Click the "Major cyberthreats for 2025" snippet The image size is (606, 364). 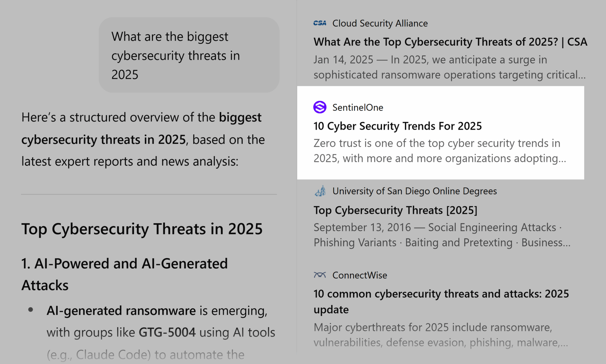click(x=440, y=335)
